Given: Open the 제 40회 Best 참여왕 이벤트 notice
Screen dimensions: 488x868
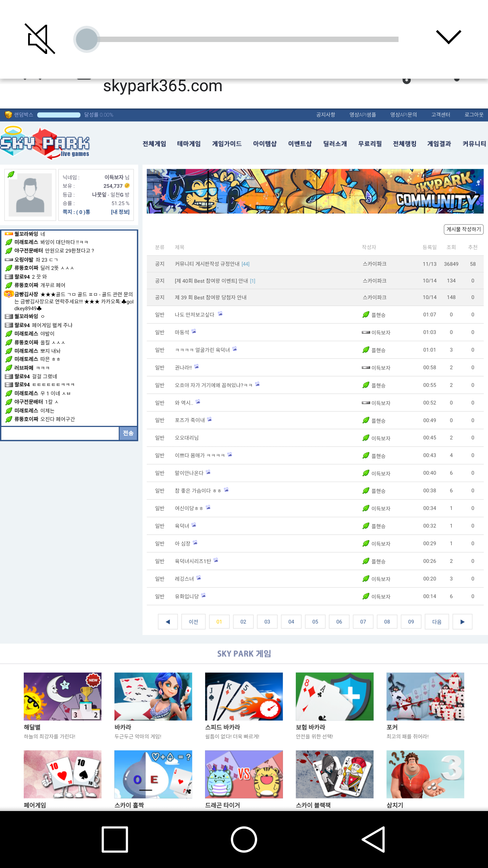Looking at the screenshot, I should point(211,281).
